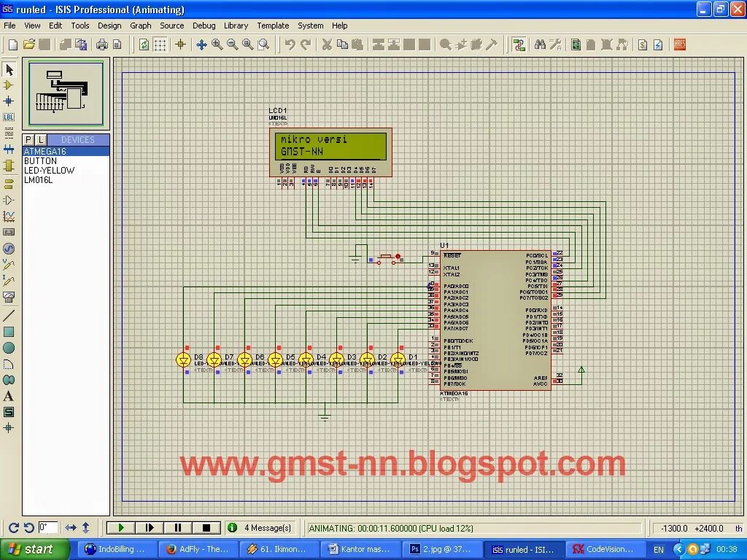The image size is (747, 560).
Task: Select the Voltage Probe mode
Action: point(9,265)
